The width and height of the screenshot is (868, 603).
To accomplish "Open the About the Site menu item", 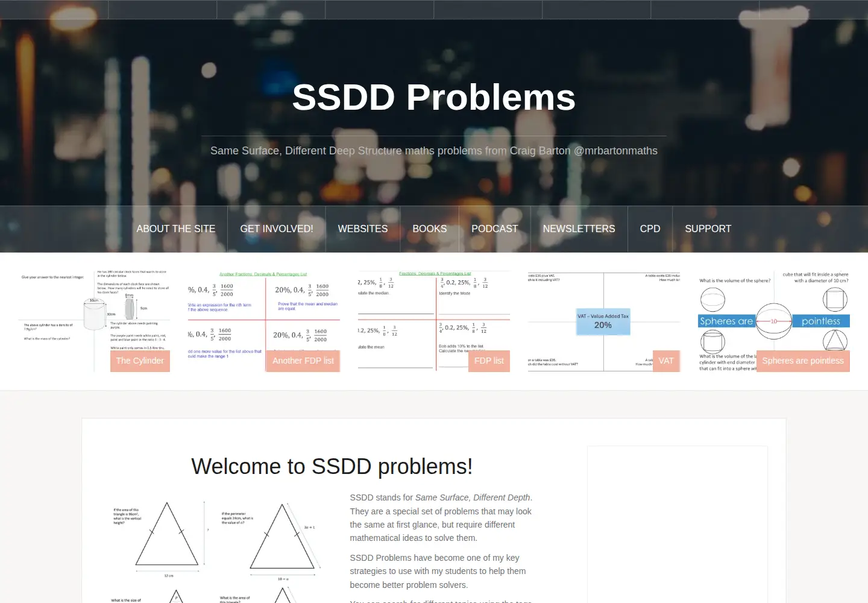I will [x=175, y=229].
